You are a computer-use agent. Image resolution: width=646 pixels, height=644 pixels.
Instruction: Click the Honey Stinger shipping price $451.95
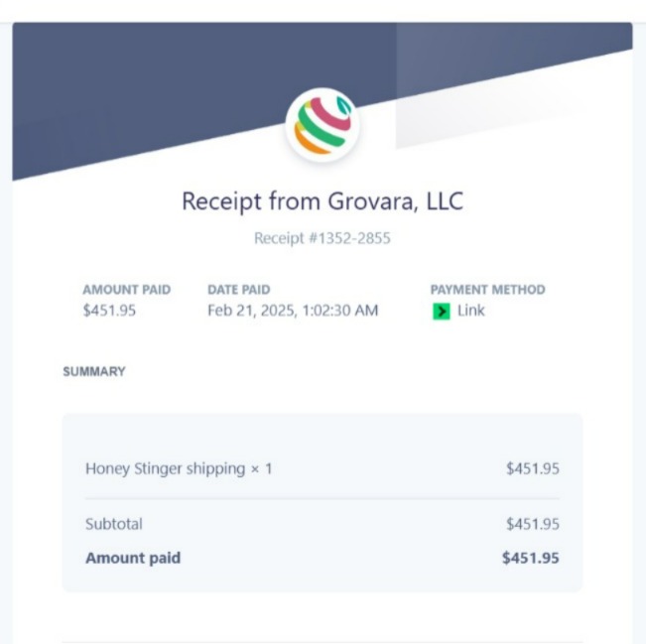533,469
